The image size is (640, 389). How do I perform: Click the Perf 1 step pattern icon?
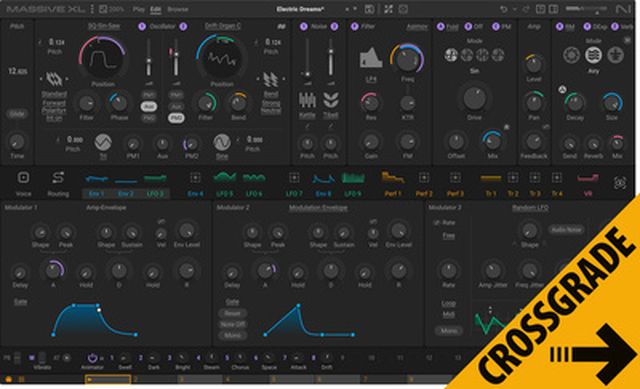pyautogui.click(x=392, y=178)
